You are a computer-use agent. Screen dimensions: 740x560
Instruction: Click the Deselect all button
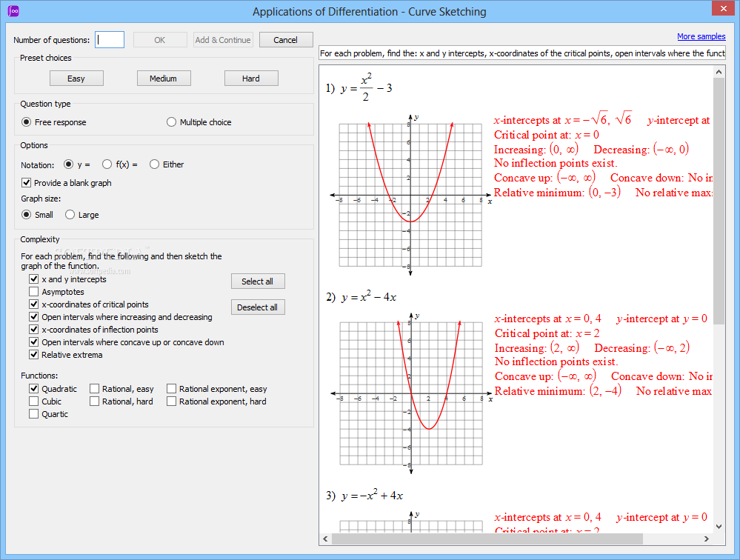click(258, 307)
